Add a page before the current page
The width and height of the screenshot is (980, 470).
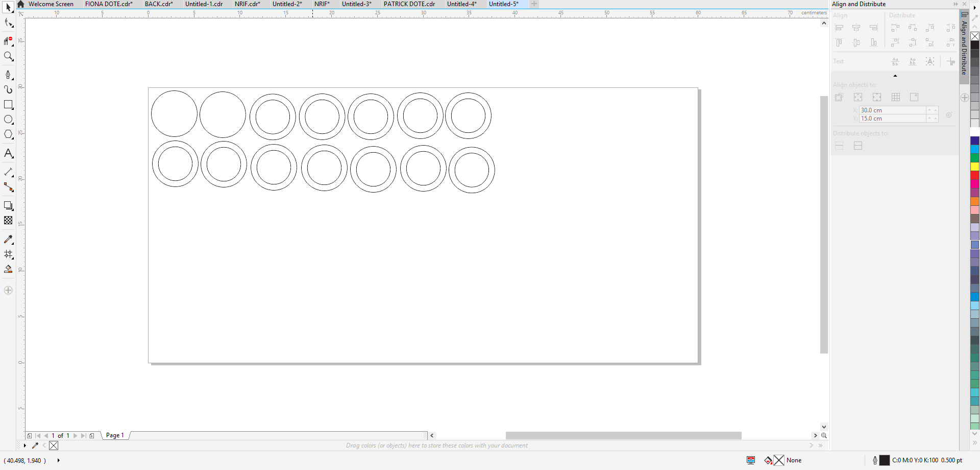pyautogui.click(x=30, y=436)
